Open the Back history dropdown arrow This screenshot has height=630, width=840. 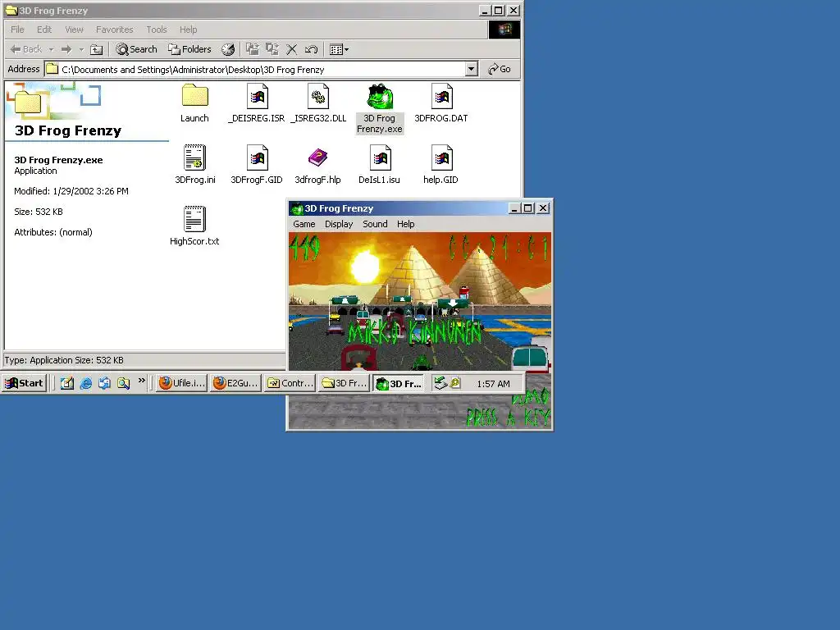(x=52, y=49)
